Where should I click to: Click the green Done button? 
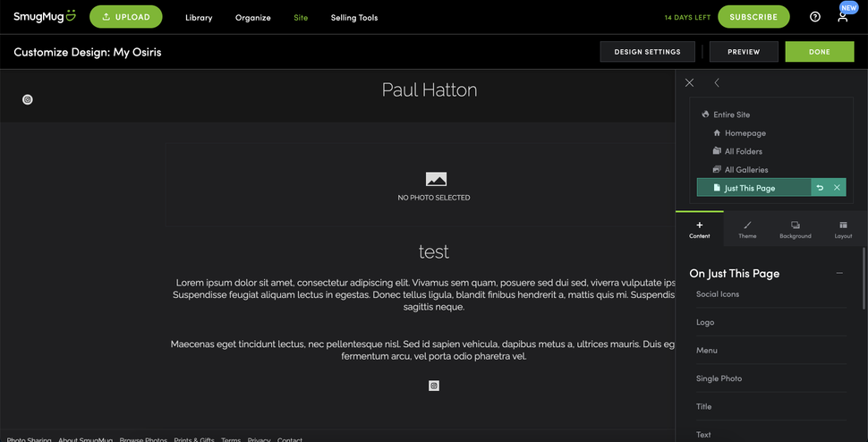coord(820,51)
